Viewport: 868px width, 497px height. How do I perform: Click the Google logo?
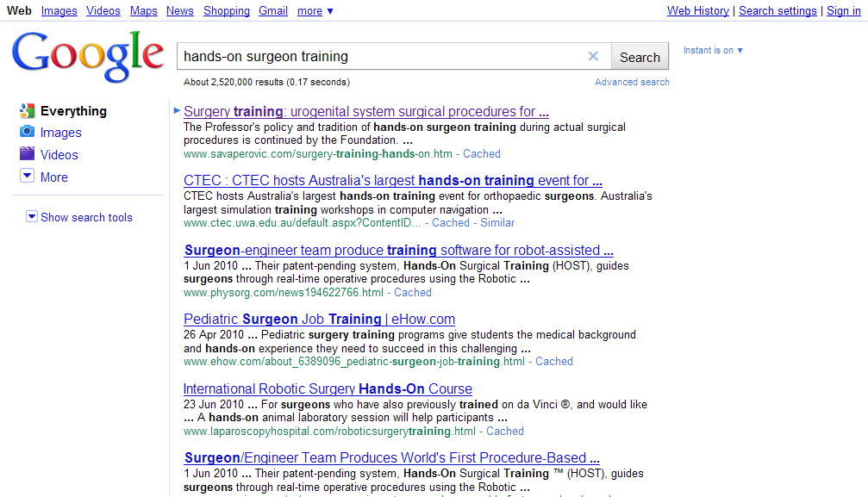[87, 57]
